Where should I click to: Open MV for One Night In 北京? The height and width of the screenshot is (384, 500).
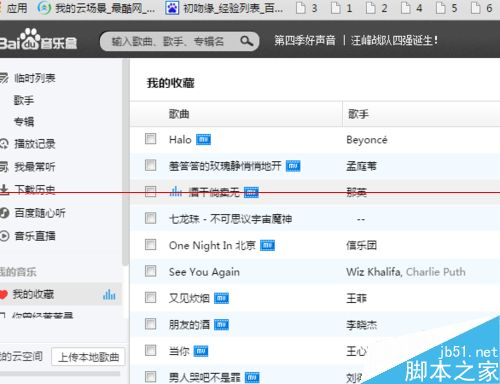267,246
